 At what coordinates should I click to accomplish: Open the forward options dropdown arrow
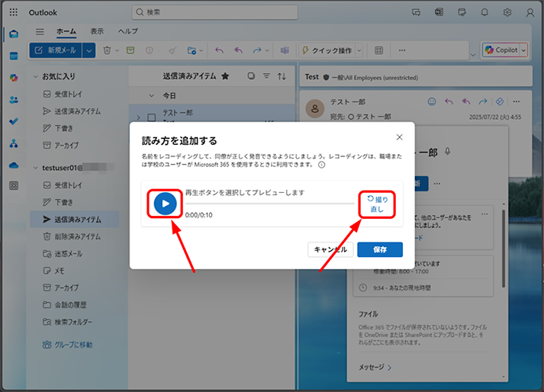point(267,50)
